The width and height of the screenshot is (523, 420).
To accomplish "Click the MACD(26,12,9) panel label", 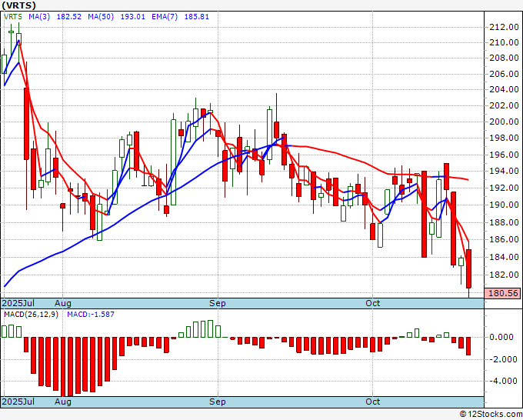I will [31, 315].
